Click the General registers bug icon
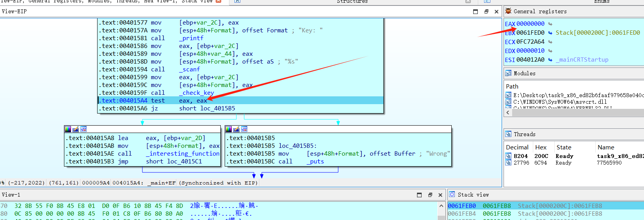The width and height of the screenshot is (644, 220). (508, 11)
